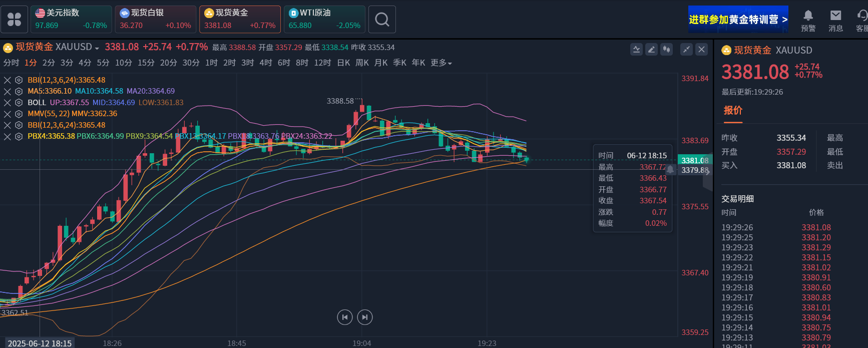Open the app grid menu icon
This screenshot has height=348, width=868.
click(x=14, y=20)
